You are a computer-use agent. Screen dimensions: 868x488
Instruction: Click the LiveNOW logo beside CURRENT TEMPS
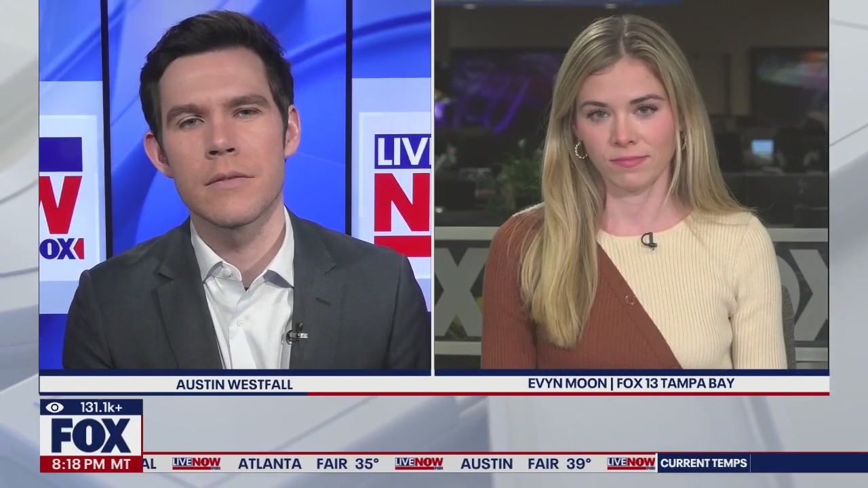tap(631, 464)
